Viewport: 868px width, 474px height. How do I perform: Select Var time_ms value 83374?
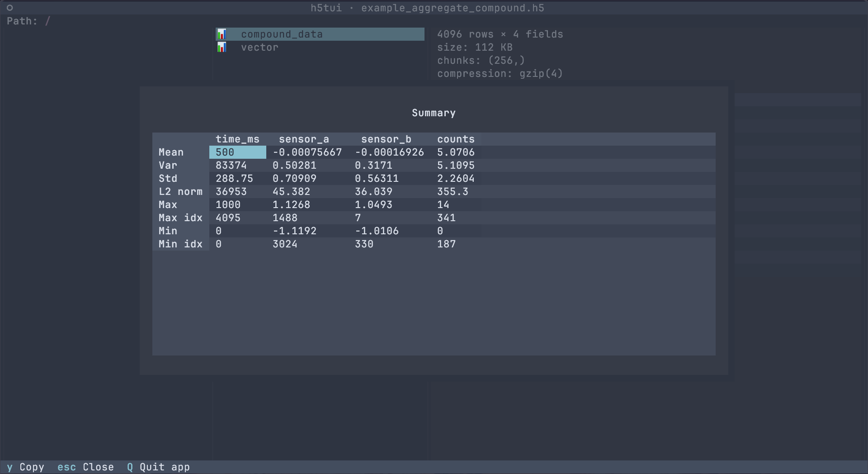[231, 166]
